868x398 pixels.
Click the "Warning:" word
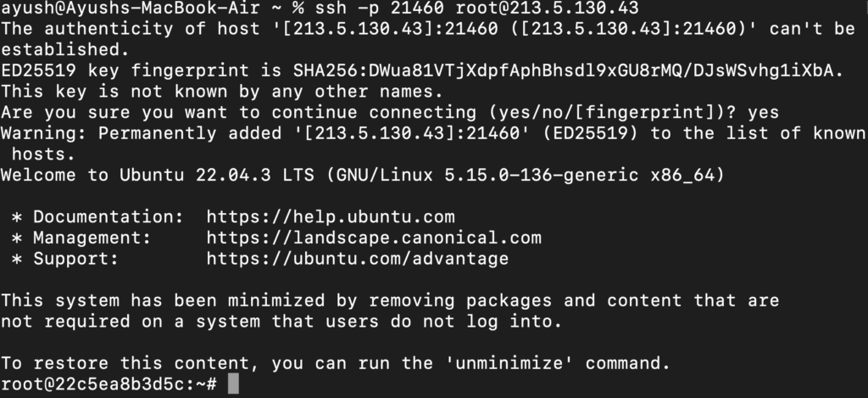(44, 133)
